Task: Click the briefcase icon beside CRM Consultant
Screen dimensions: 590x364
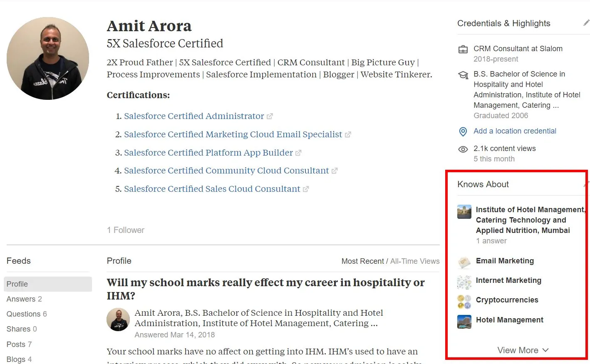Action: (463, 49)
